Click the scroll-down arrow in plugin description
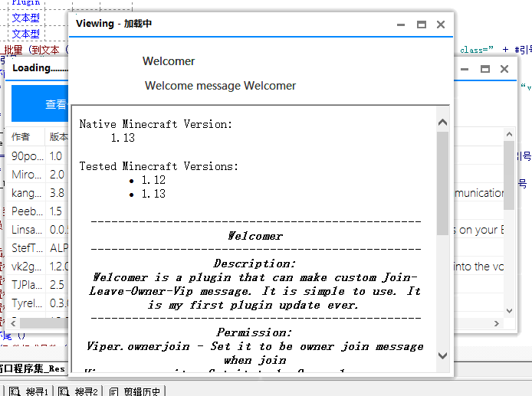Screen dimensions: 532x396 (x=442, y=355)
